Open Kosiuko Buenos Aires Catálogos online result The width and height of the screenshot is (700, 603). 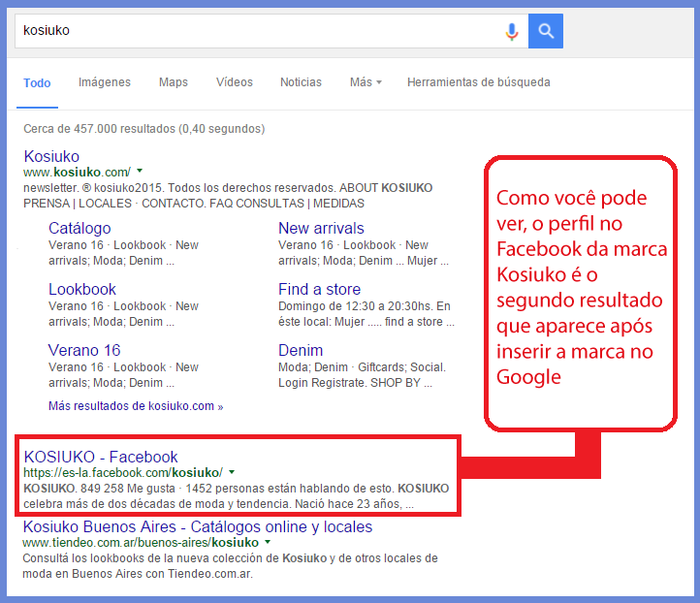pyautogui.click(x=198, y=526)
